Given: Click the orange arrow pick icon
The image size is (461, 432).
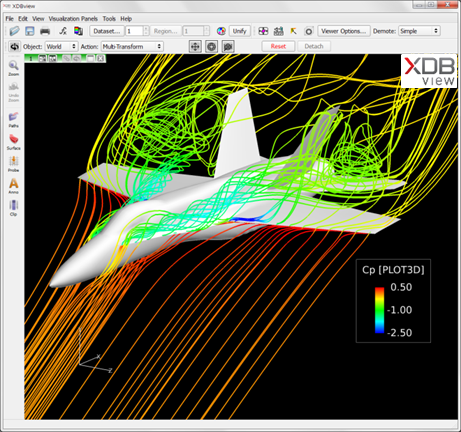Looking at the screenshot, I should (x=293, y=31).
